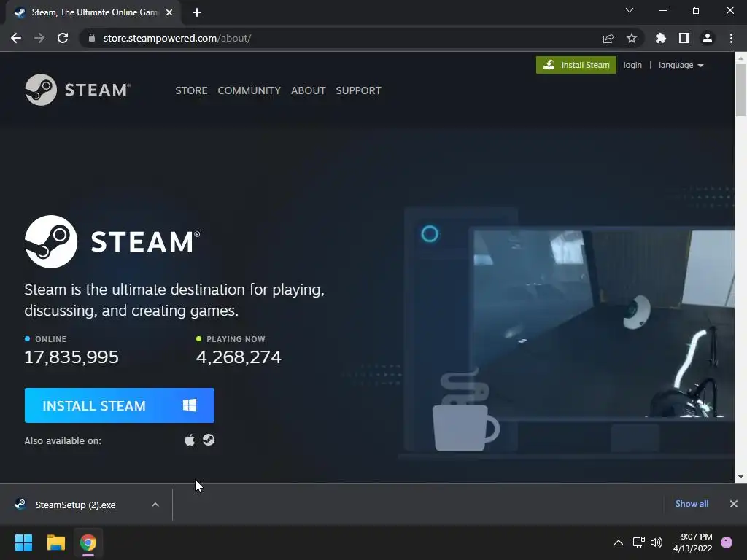Share this page icon in address bar
Screen dimensions: 747x560
(608, 38)
